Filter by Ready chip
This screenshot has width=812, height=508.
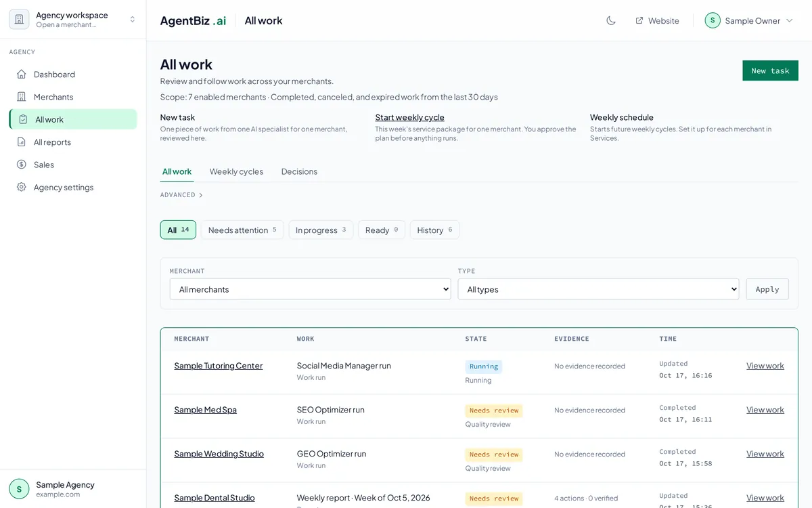[382, 230]
